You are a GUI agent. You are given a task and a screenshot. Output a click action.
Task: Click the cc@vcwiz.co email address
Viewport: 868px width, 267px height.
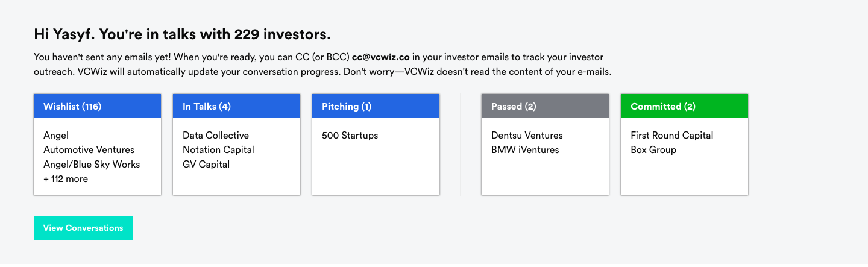(x=380, y=57)
